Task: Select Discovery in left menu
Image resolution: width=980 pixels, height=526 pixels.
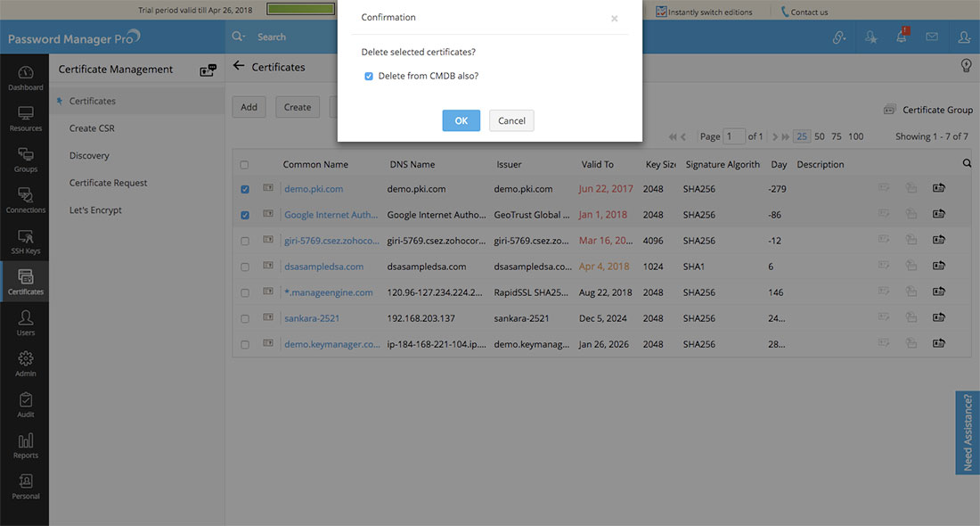Action: 89,156
